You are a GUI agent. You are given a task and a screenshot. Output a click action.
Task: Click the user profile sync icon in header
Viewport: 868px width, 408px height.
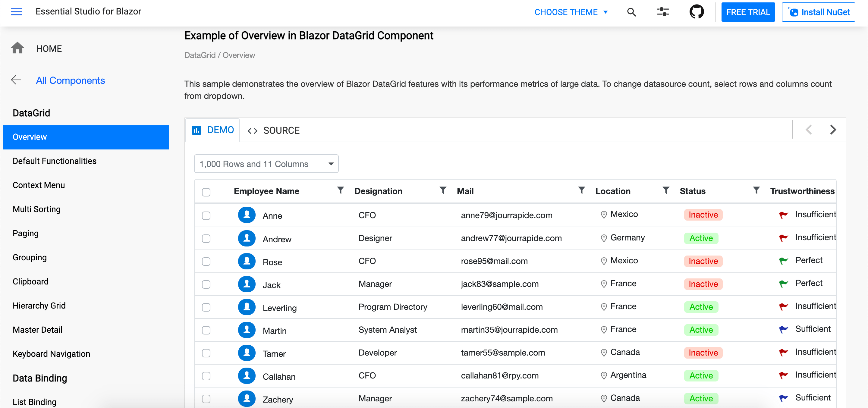(x=663, y=11)
